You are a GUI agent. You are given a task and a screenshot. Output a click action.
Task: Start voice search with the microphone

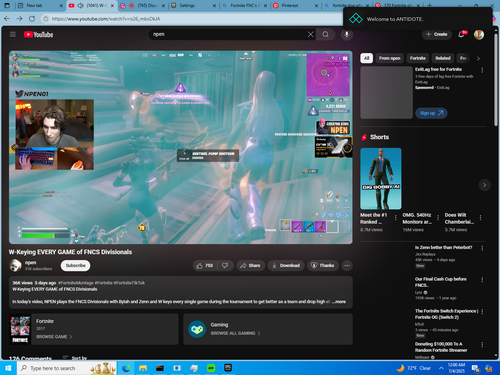(347, 34)
